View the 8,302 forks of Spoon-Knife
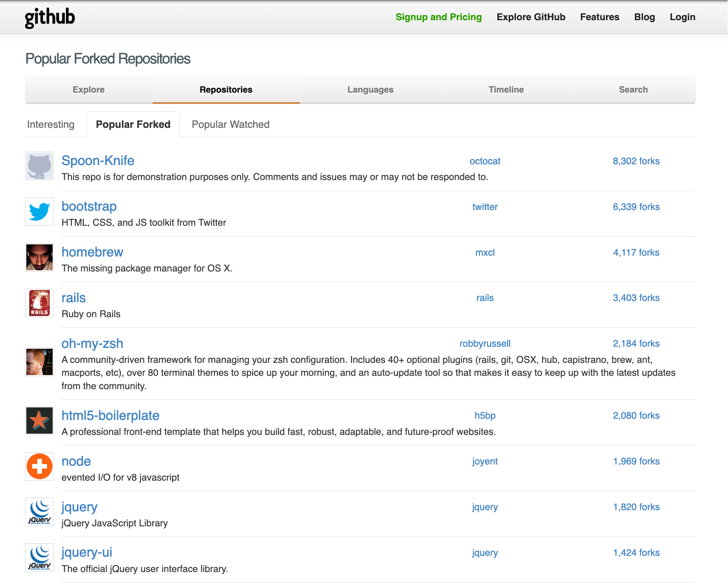Screen dimensions: 728x585 point(636,161)
